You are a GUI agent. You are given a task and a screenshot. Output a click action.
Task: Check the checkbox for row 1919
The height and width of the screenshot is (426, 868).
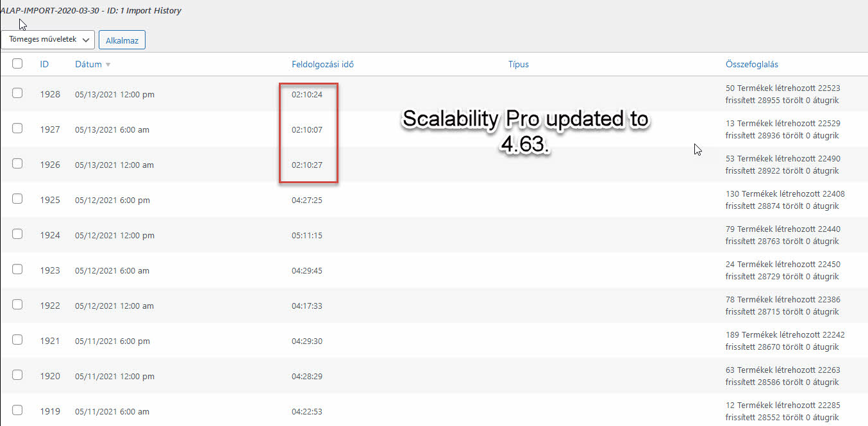[x=17, y=409]
